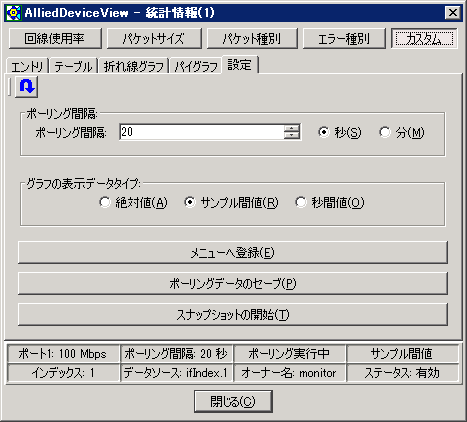Click status cell 'インデックス: 1'
467x422 pixels.
click(63, 373)
